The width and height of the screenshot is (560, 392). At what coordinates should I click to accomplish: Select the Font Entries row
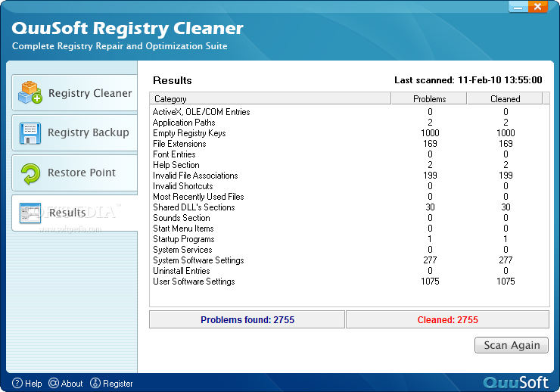click(350, 154)
